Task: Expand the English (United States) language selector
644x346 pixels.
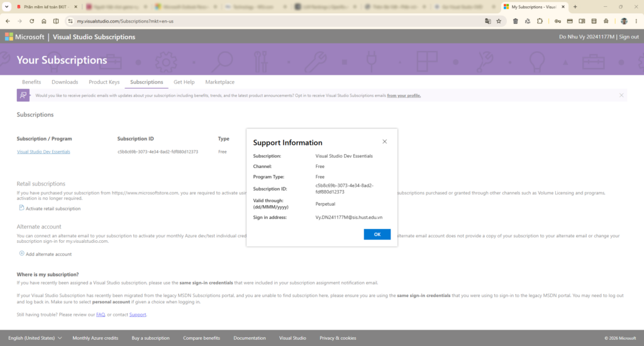Action: coord(35,338)
